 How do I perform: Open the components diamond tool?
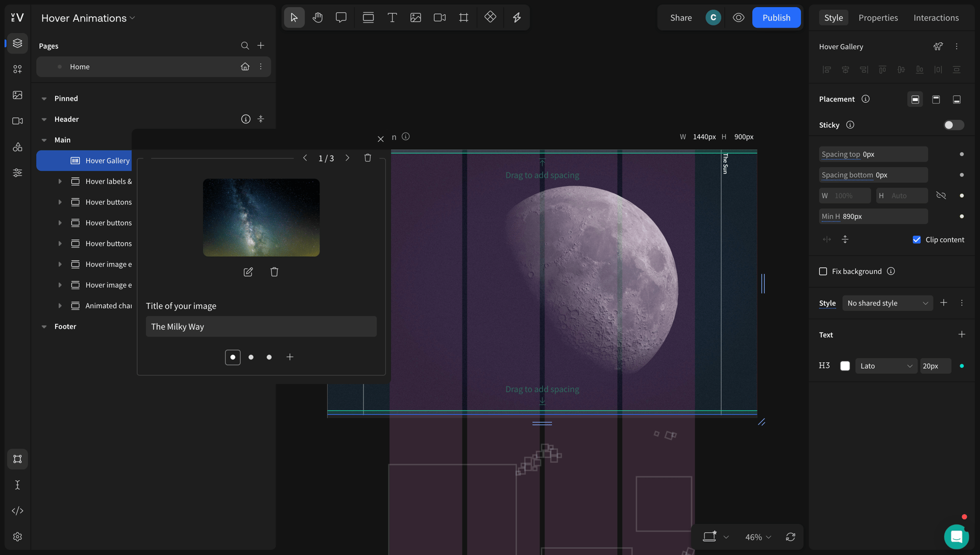click(x=490, y=17)
